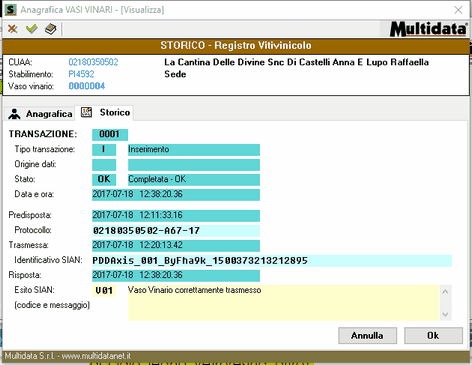
Task: Click the empty Origine dati description field
Action: pos(194,165)
